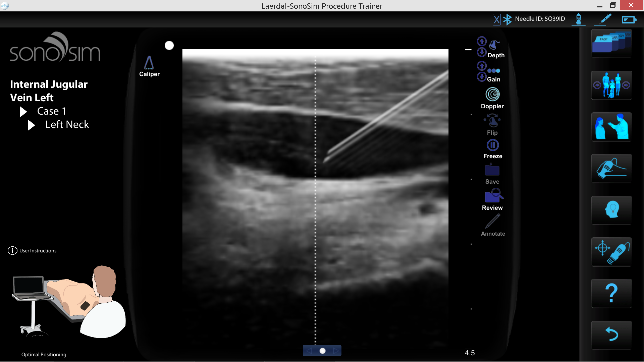644x362 pixels.
Task: Open the case library panel
Action: [611, 44]
